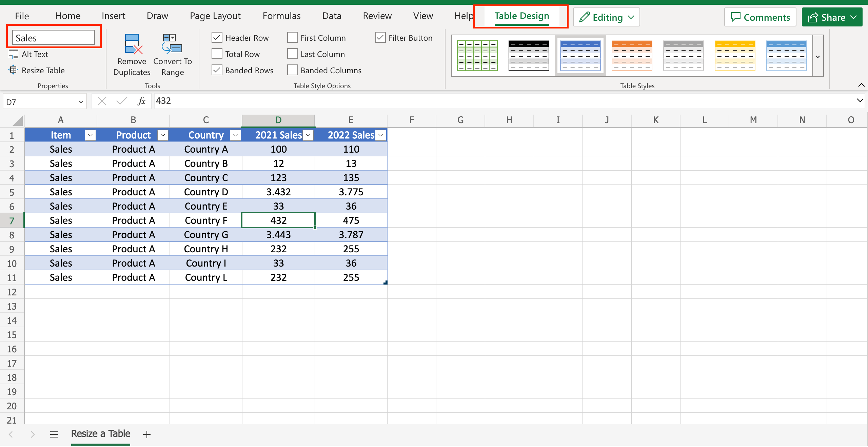Image resolution: width=868 pixels, height=447 pixels.
Task: Open the Country column filter dropdown
Action: (235, 135)
